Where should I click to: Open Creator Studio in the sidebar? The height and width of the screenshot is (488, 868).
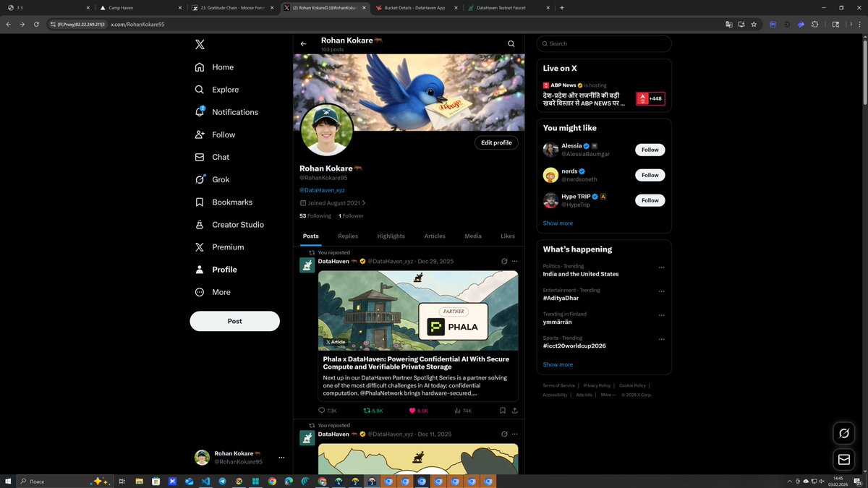pyautogui.click(x=230, y=225)
